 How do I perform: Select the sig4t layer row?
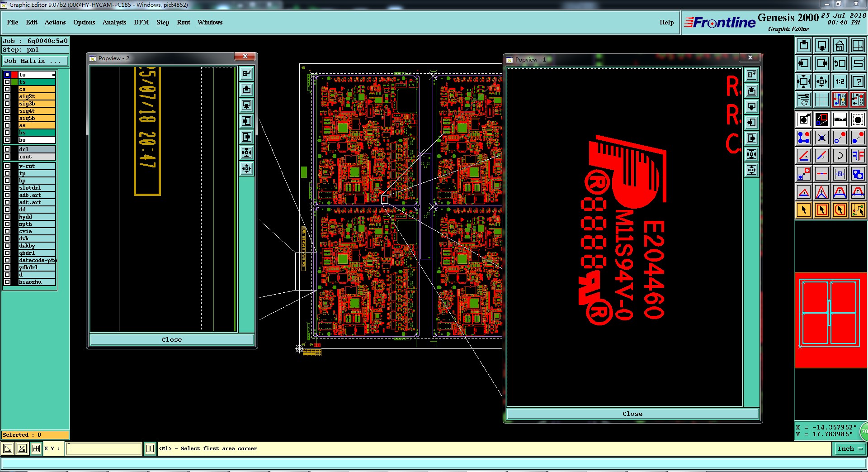(x=37, y=111)
